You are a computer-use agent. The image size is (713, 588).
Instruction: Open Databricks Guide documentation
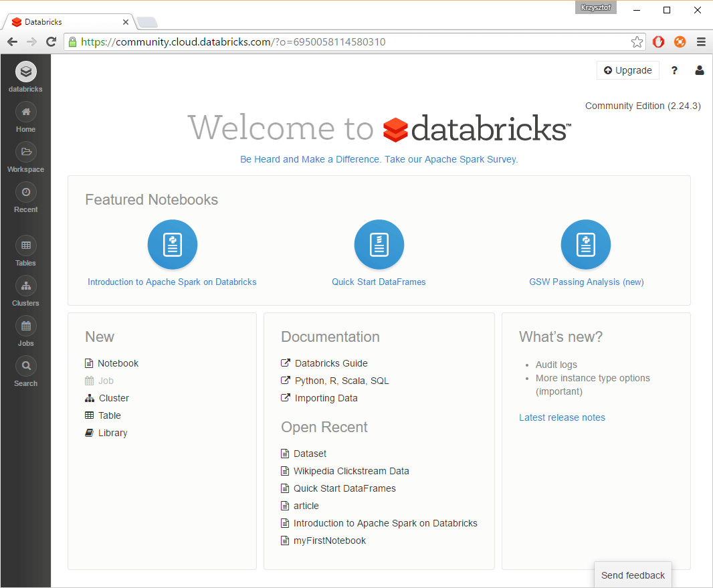point(331,363)
